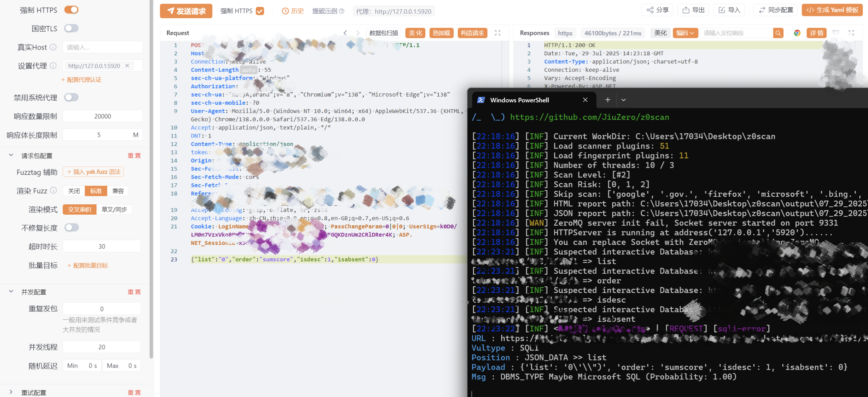Image resolution: width=868 pixels, height=397 pixels.
Task: Clear the proxy address with X icon
Action: click(x=127, y=66)
